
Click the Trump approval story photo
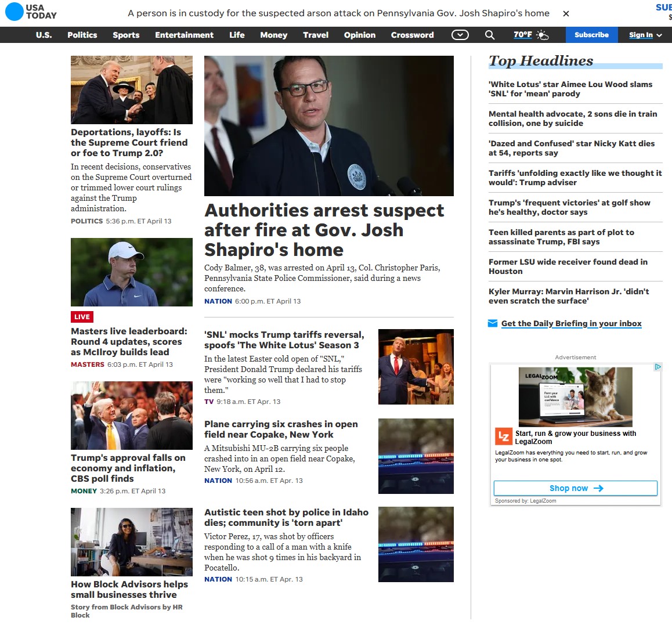coord(132,416)
